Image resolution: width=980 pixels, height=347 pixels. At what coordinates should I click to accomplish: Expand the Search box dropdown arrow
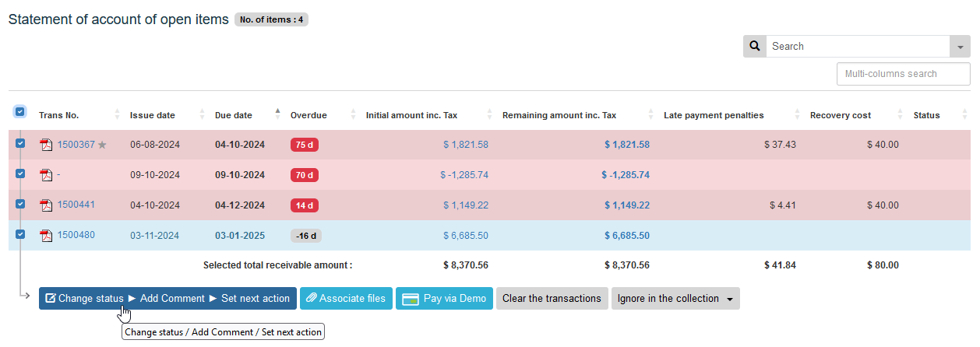point(960,47)
